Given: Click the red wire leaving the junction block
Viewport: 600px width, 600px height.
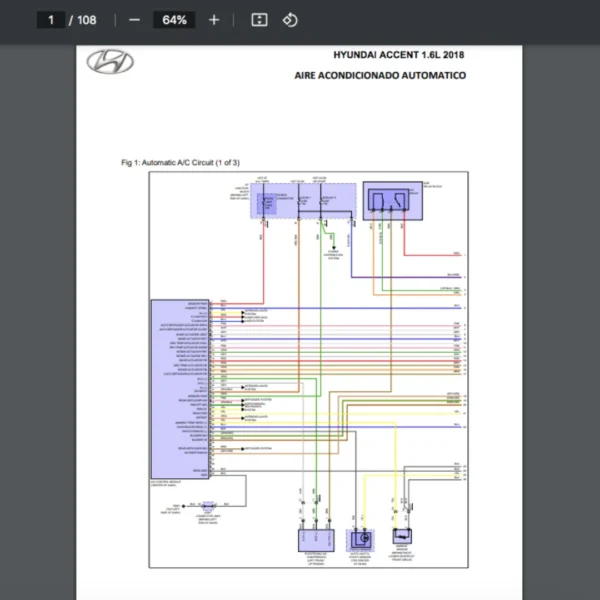Looking at the screenshot, I should click(263, 260).
